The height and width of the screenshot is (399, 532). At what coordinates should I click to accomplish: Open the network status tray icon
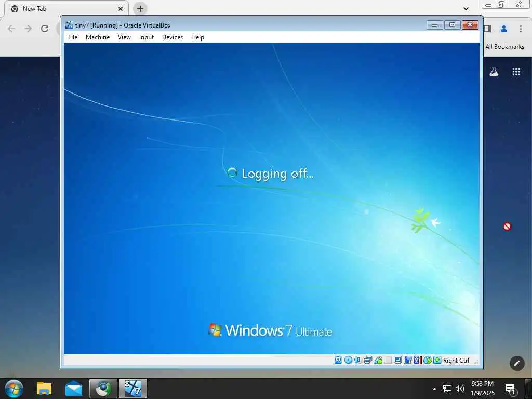pyautogui.click(x=447, y=389)
